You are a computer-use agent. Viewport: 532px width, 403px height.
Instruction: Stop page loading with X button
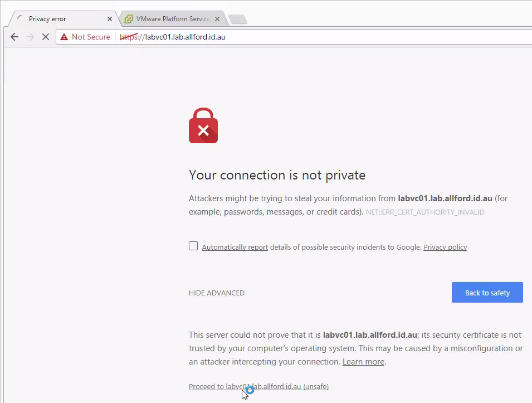(x=46, y=37)
